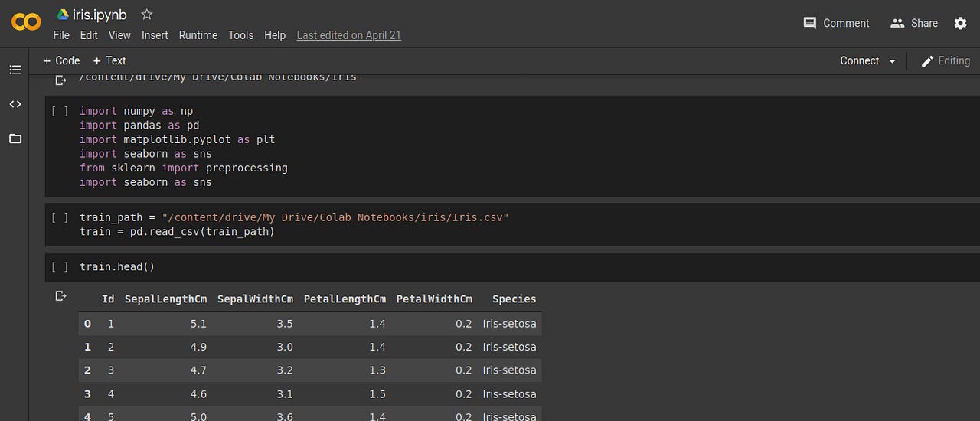
Task: Click the PetalWidthCm column header
Action: click(434, 299)
